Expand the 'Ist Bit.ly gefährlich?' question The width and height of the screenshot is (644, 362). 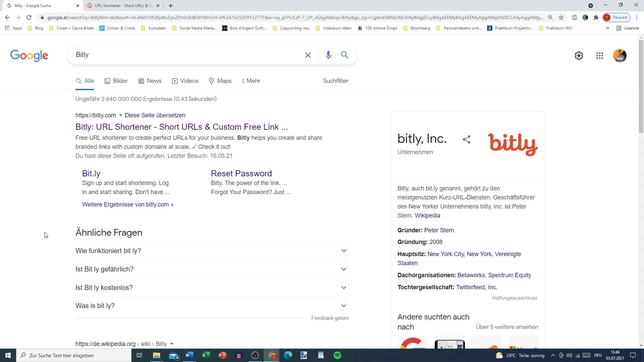pyautogui.click(x=211, y=269)
